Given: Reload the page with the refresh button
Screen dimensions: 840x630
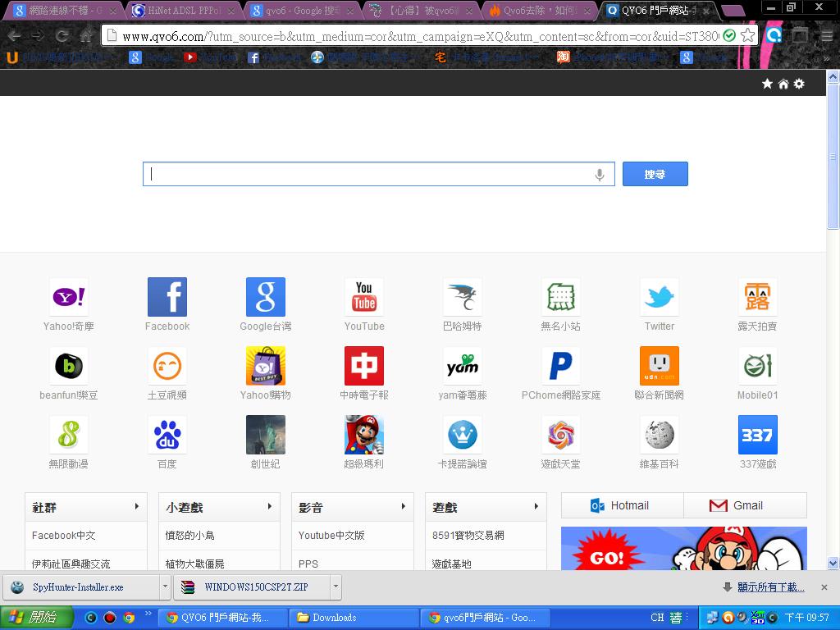Looking at the screenshot, I should coord(62,36).
